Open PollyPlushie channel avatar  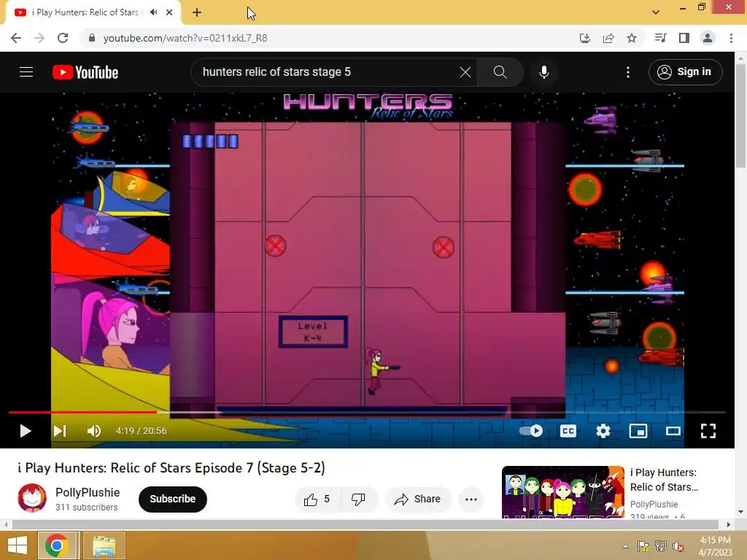[32, 498]
